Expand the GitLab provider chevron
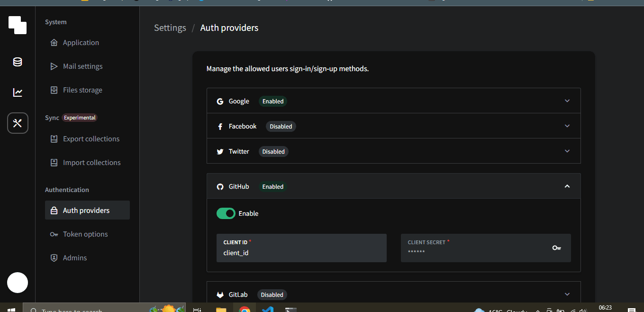 pos(567,294)
